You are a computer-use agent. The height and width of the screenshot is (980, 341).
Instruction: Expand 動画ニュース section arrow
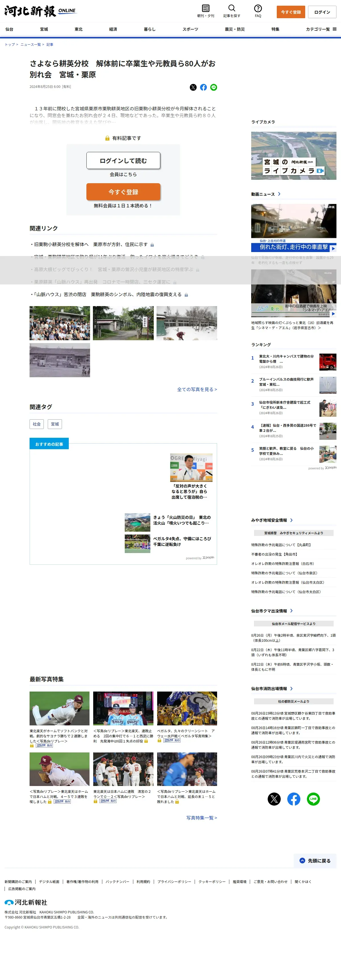click(279, 194)
